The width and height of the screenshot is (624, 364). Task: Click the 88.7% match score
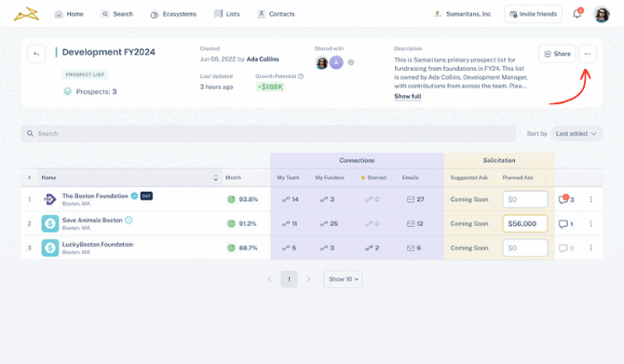click(x=242, y=248)
